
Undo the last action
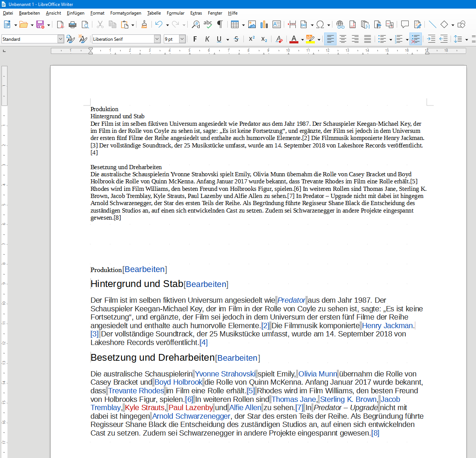pyautogui.click(x=159, y=25)
